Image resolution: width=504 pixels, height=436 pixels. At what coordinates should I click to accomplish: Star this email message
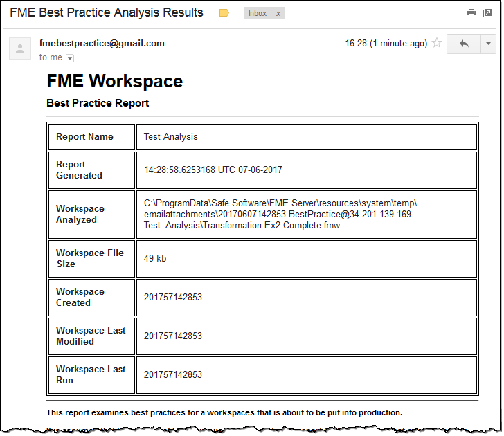[437, 43]
